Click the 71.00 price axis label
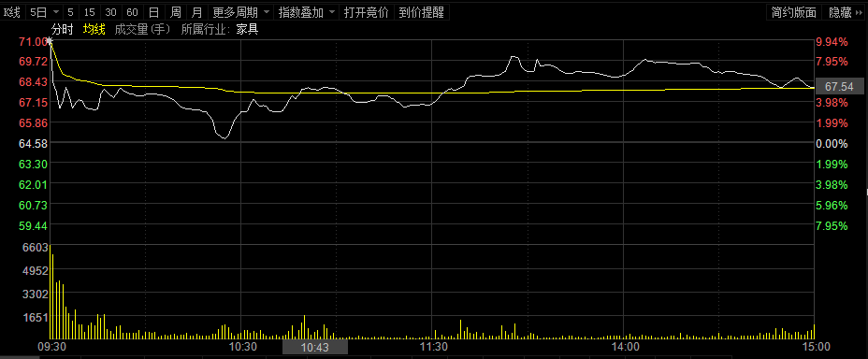This screenshot has height=359, width=868. coord(33,41)
